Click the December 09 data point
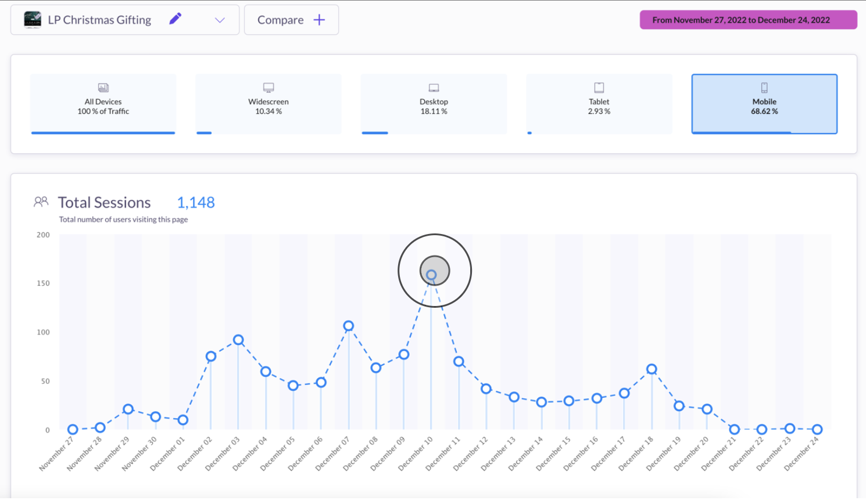The width and height of the screenshot is (866, 504). tap(404, 354)
